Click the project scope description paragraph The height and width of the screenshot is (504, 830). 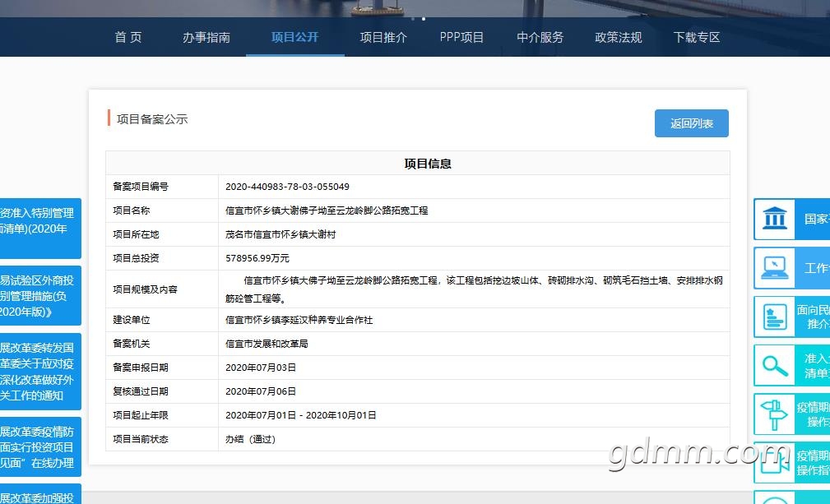click(x=474, y=289)
